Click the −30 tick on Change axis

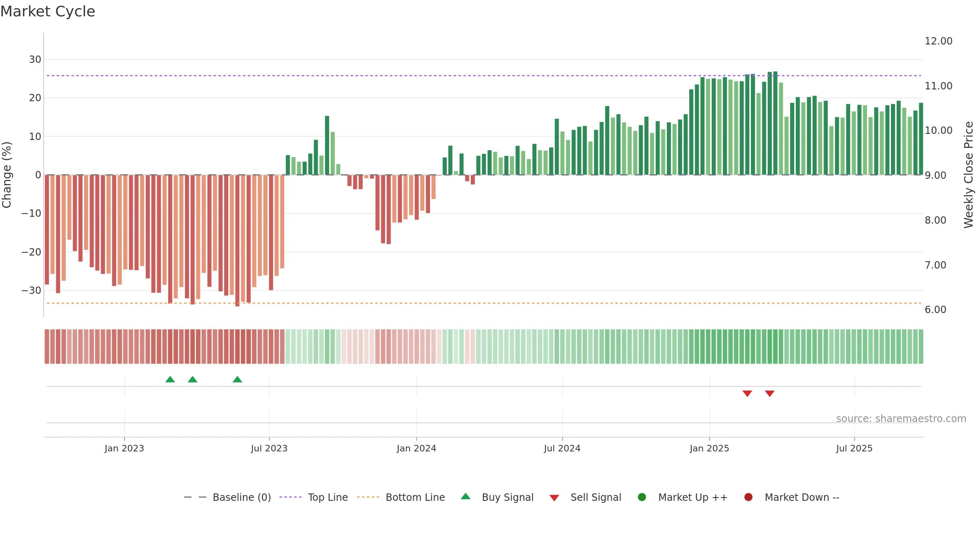tap(31, 291)
